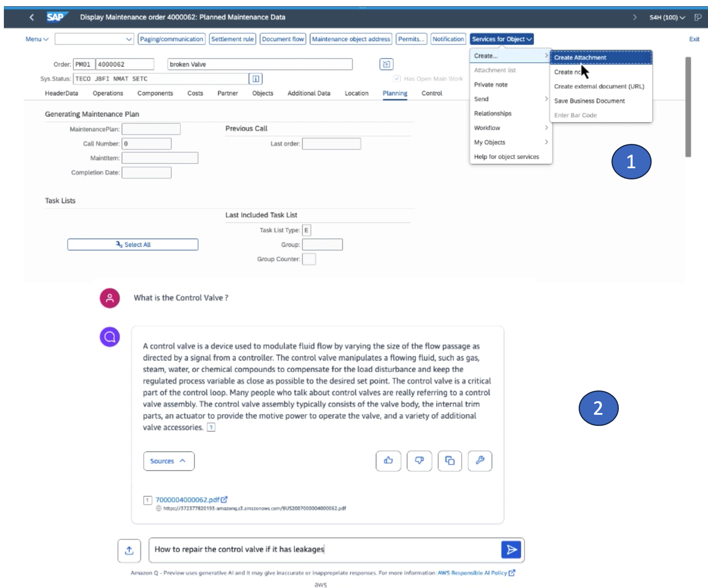Click the Amazon Q assistant icon
This screenshot has height=588, width=708.
[x=110, y=337]
